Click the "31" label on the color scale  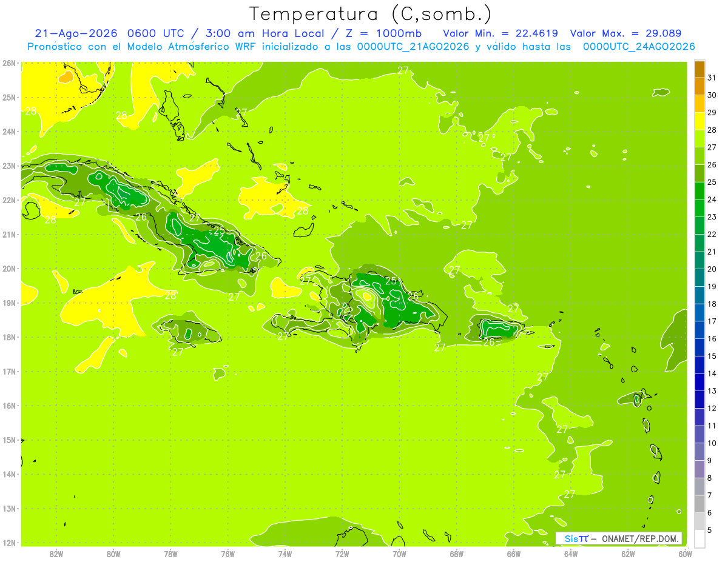click(712, 78)
